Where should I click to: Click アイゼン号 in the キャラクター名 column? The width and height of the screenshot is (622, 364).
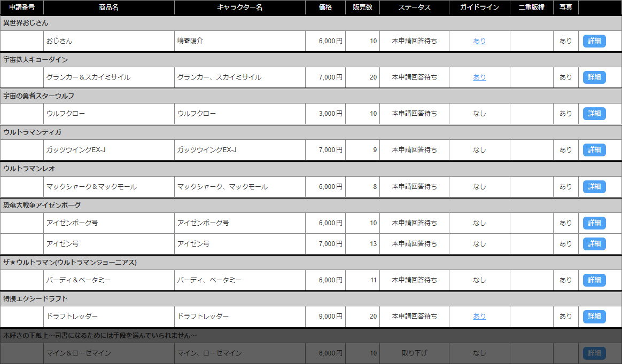tap(193, 243)
